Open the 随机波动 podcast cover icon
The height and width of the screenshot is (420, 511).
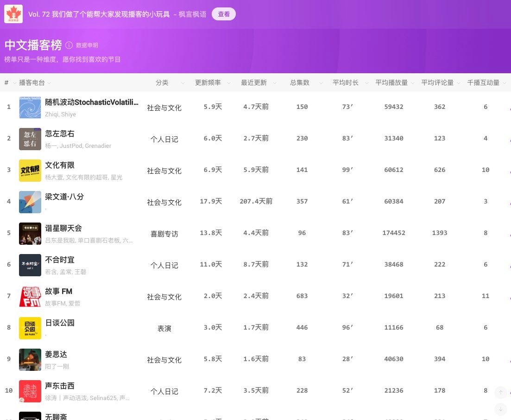coord(30,107)
